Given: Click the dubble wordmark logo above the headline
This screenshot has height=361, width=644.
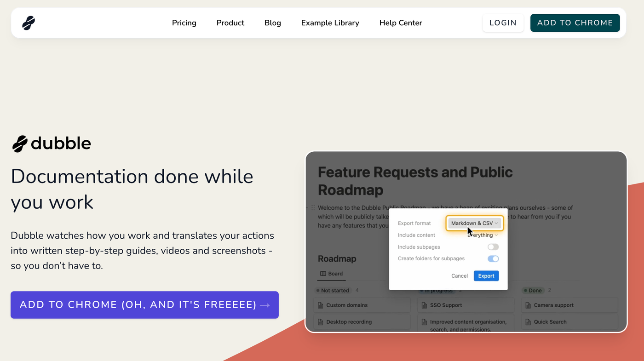Looking at the screenshot, I should point(52,143).
